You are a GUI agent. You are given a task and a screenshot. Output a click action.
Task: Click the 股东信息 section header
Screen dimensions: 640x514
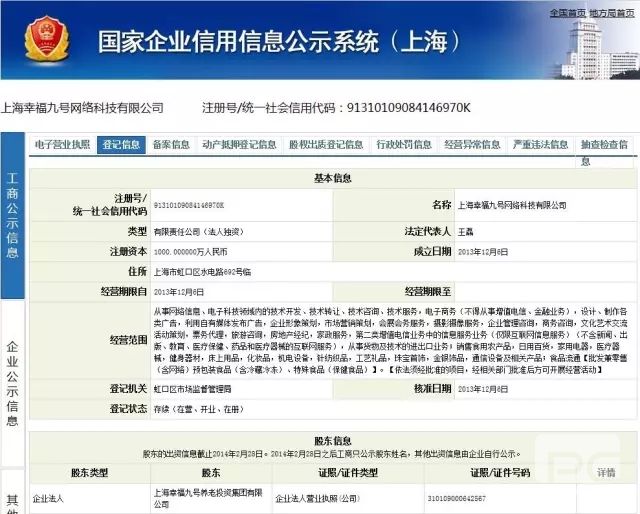coord(333,441)
